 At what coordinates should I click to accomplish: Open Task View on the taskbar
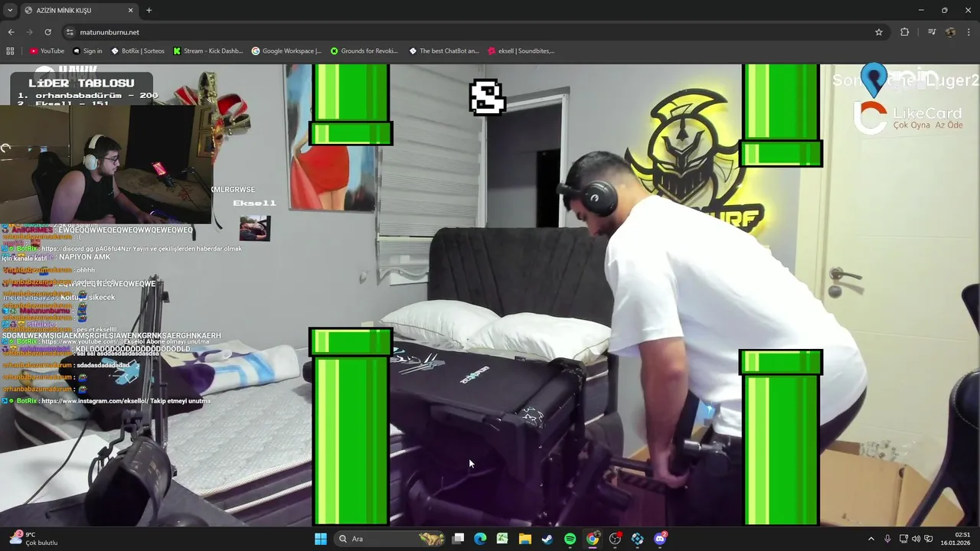click(x=458, y=539)
